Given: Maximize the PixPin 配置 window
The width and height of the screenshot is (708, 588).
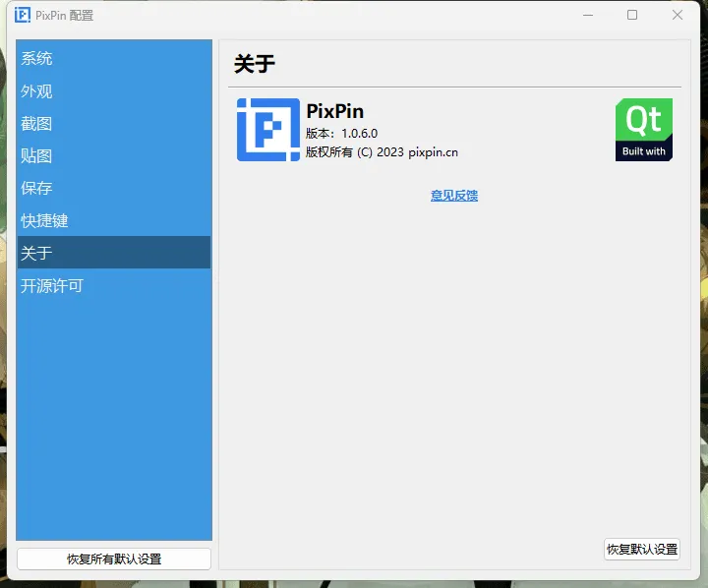Looking at the screenshot, I should [632, 15].
